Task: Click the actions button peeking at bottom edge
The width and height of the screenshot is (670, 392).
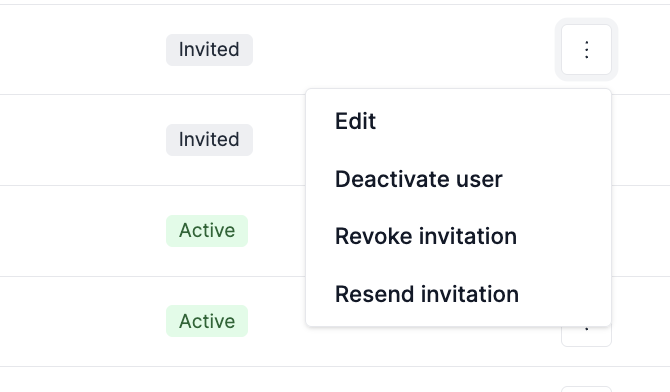Action: pyautogui.click(x=586, y=389)
